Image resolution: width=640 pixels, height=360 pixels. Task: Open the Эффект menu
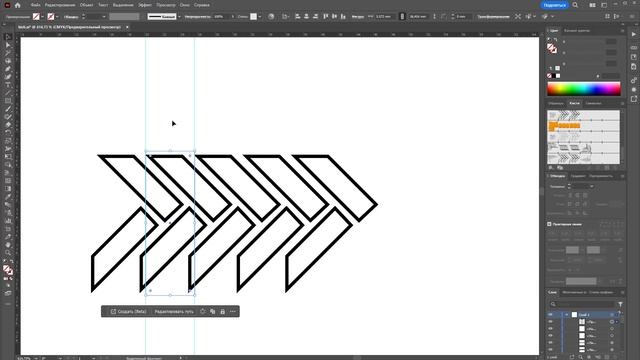coord(145,5)
